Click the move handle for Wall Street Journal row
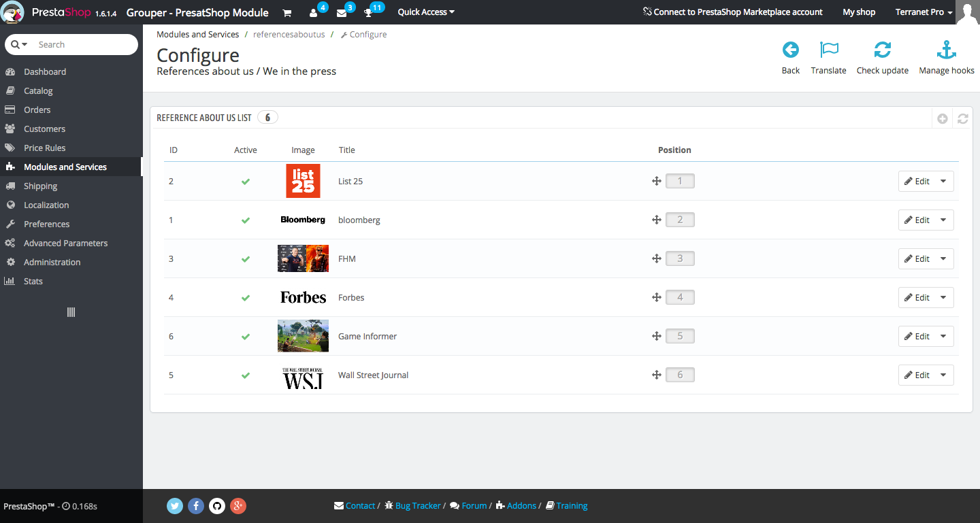Image resolution: width=980 pixels, height=523 pixels. [657, 375]
